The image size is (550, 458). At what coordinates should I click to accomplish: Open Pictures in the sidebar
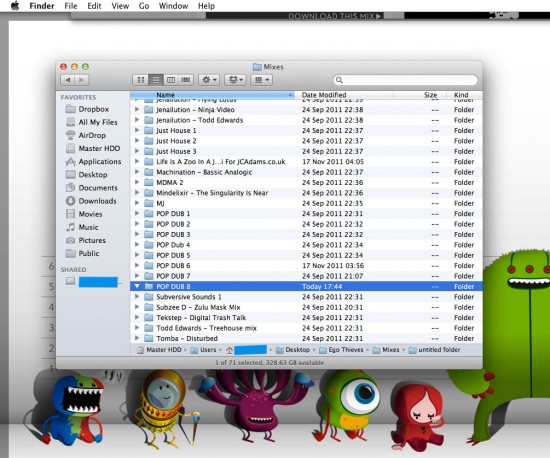coord(86,240)
